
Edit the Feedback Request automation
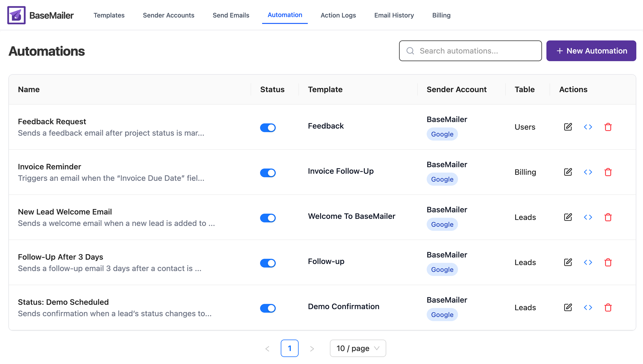[x=568, y=127]
